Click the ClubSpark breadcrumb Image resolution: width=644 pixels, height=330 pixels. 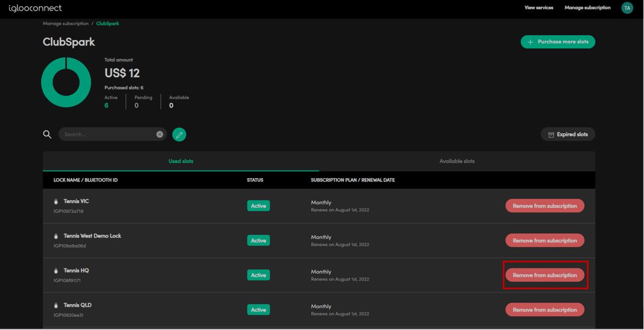pos(108,24)
